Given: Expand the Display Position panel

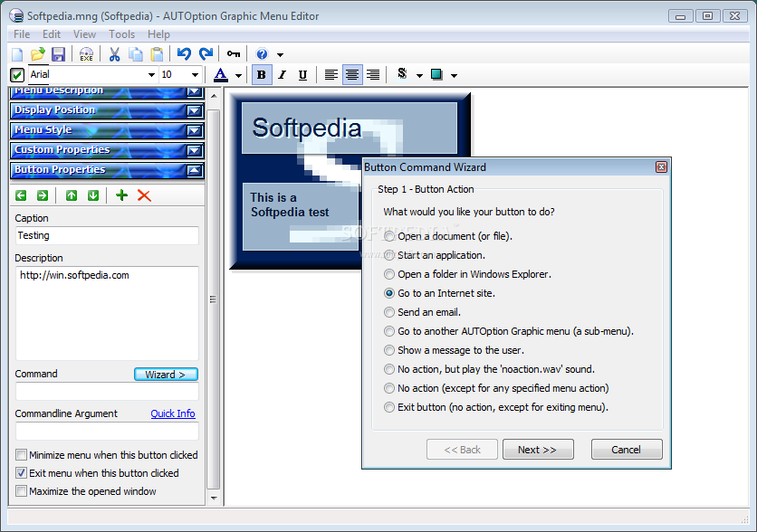Looking at the screenshot, I should tap(195, 111).
